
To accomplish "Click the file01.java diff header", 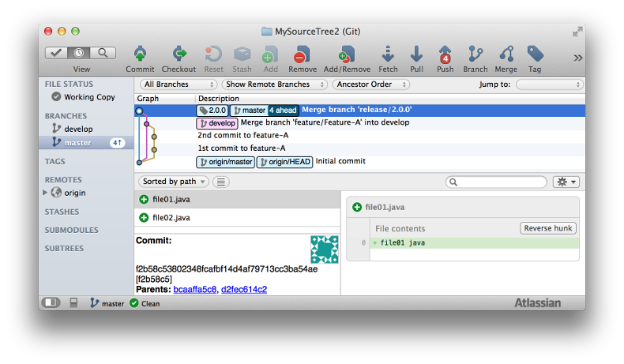I will [x=463, y=207].
